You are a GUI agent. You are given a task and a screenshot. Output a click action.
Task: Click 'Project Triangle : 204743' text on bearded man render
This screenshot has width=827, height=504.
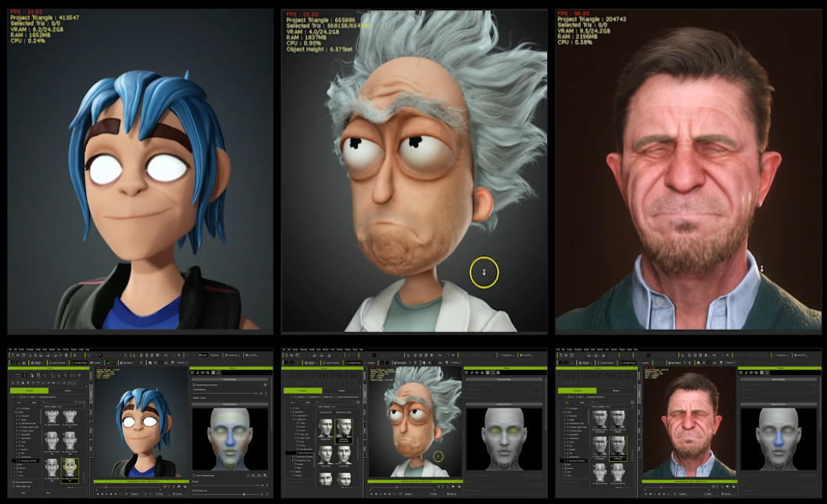pos(592,19)
